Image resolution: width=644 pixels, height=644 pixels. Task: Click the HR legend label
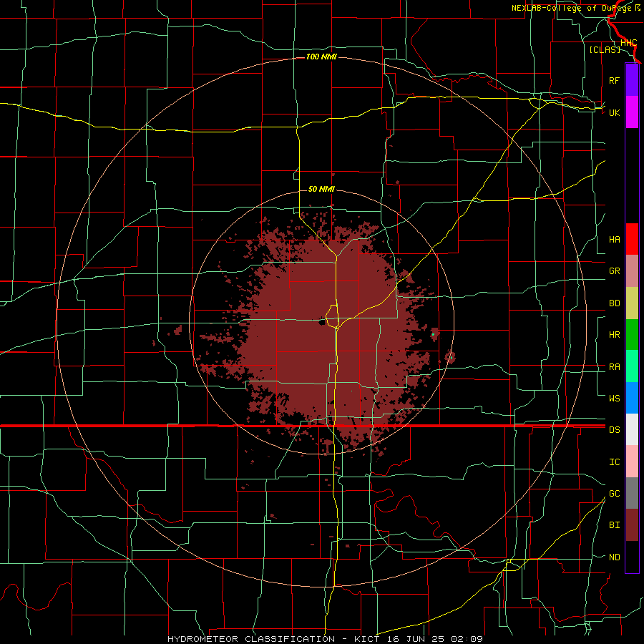(x=614, y=335)
